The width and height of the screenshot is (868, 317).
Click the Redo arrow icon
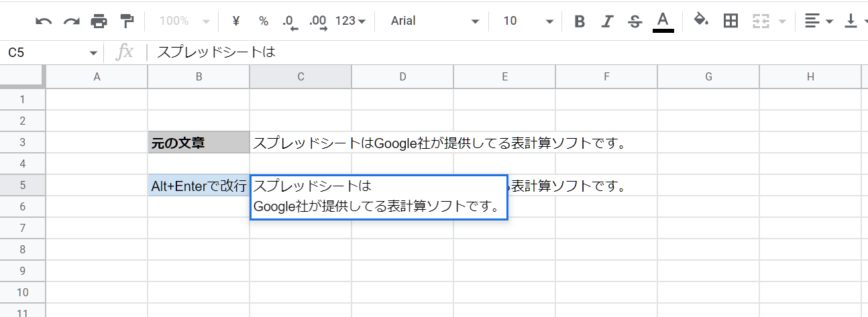71,21
